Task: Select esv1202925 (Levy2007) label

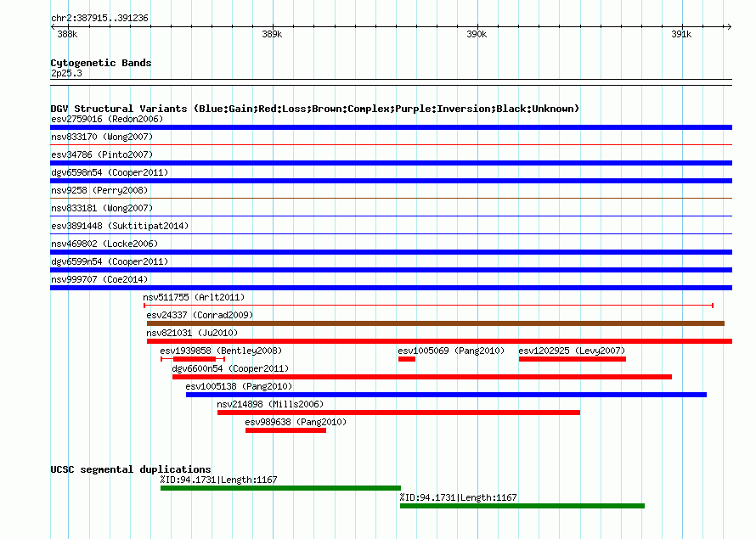Action: (572, 351)
